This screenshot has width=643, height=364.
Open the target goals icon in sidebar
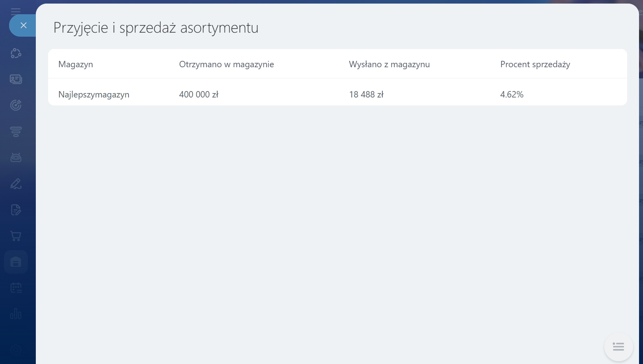16,105
